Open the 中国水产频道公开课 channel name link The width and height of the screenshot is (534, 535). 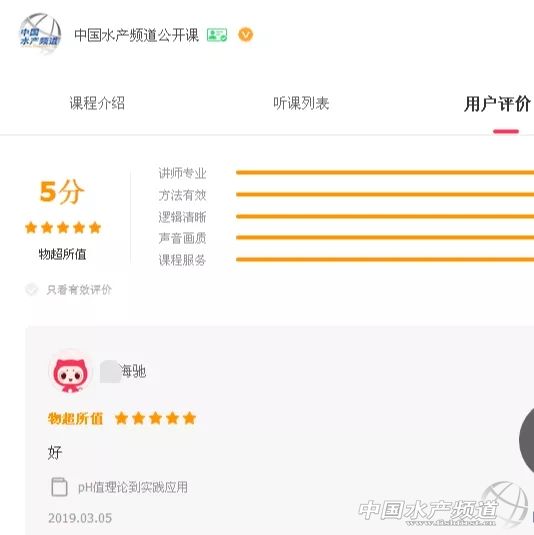coord(136,35)
